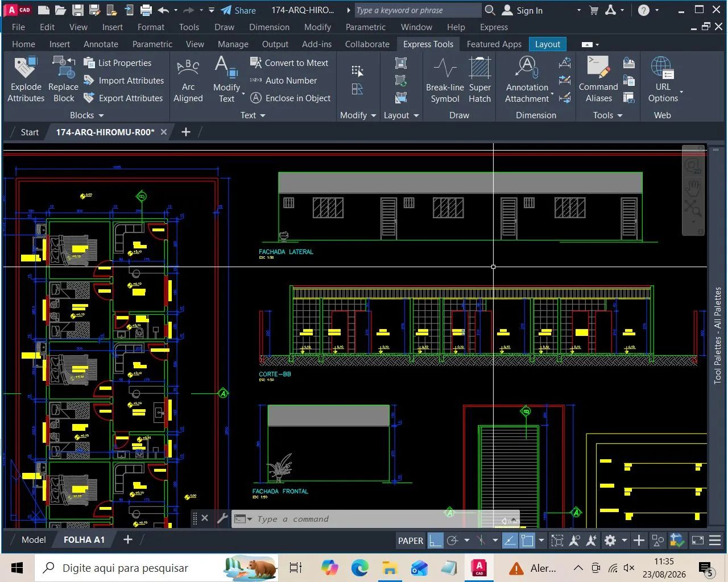Toggle Maximize Viewport in status bar

(557, 541)
